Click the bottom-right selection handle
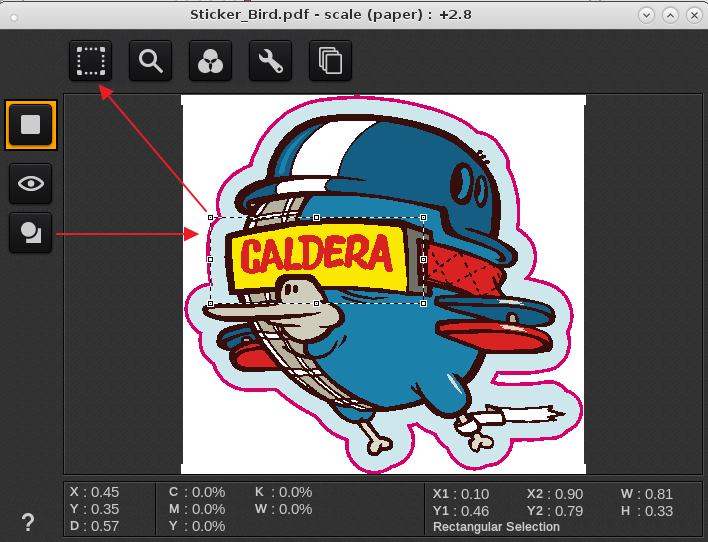The image size is (708, 542). click(424, 304)
